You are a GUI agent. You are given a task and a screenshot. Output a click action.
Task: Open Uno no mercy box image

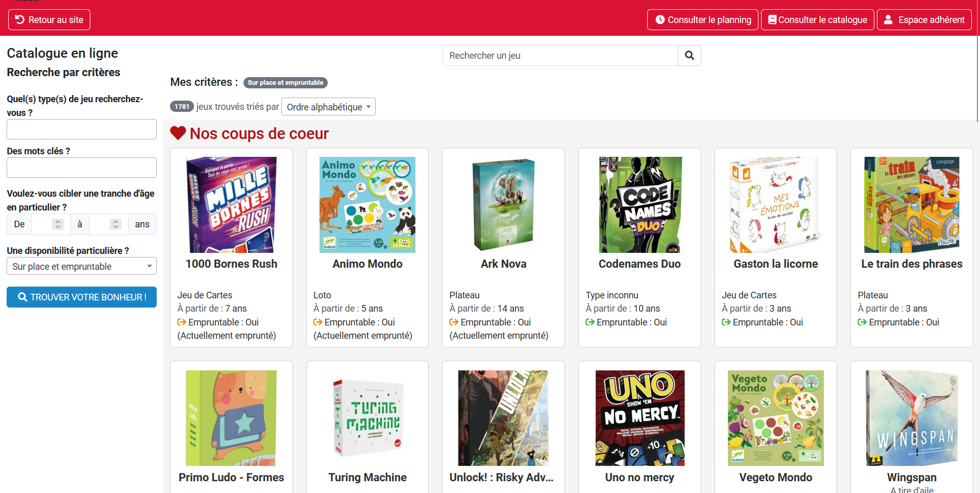click(x=640, y=418)
